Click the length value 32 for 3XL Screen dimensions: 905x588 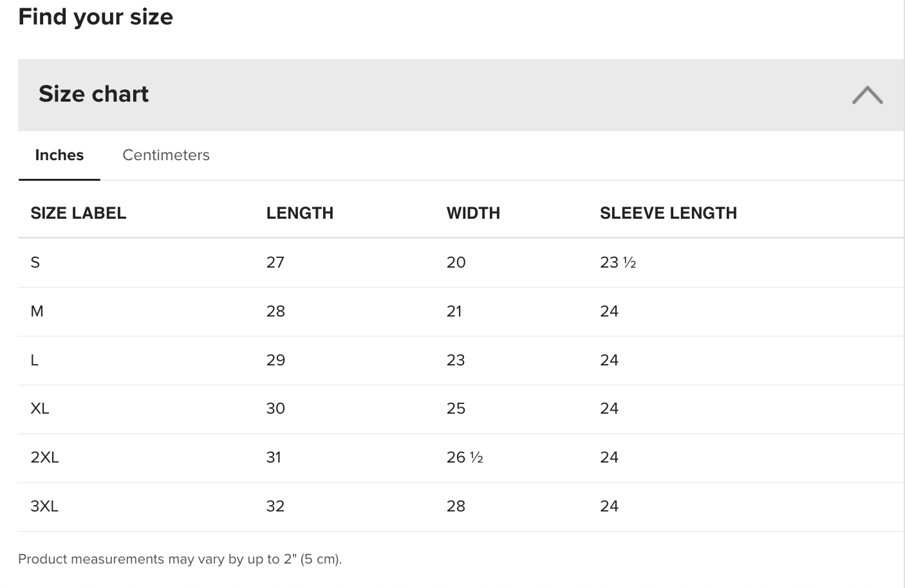[275, 506]
